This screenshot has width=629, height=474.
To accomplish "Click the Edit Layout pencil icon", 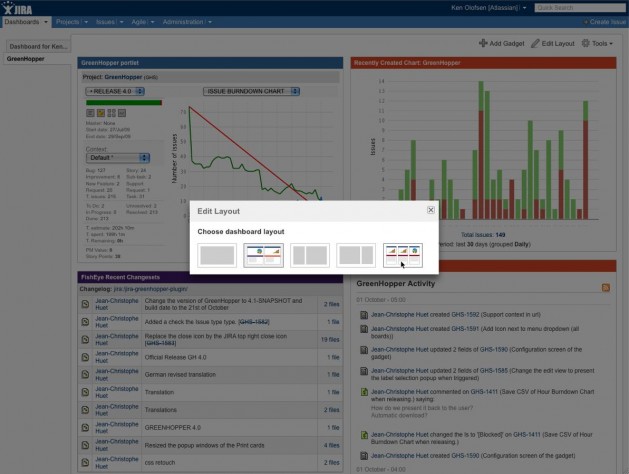I will [x=535, y=43].
